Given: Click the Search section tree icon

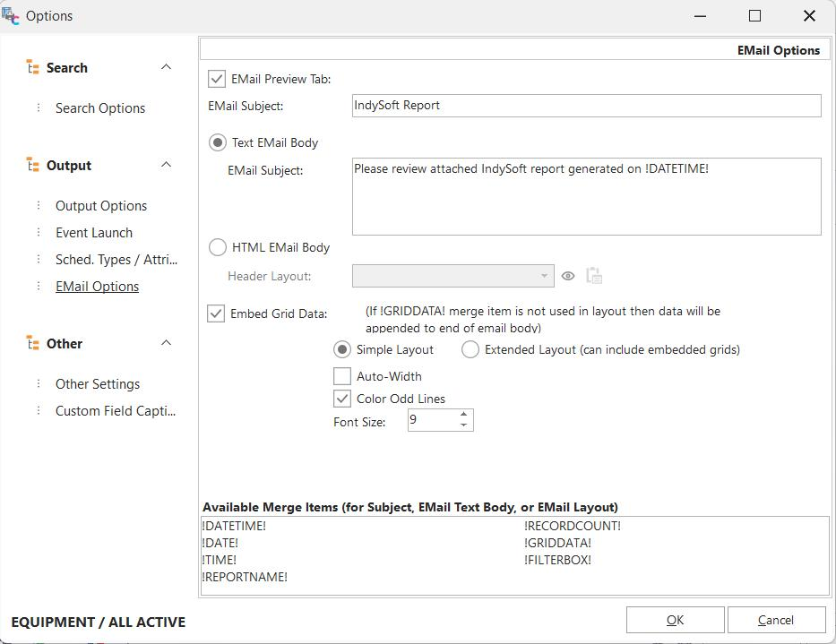Looking at the screenshot, I should (33, 68).
